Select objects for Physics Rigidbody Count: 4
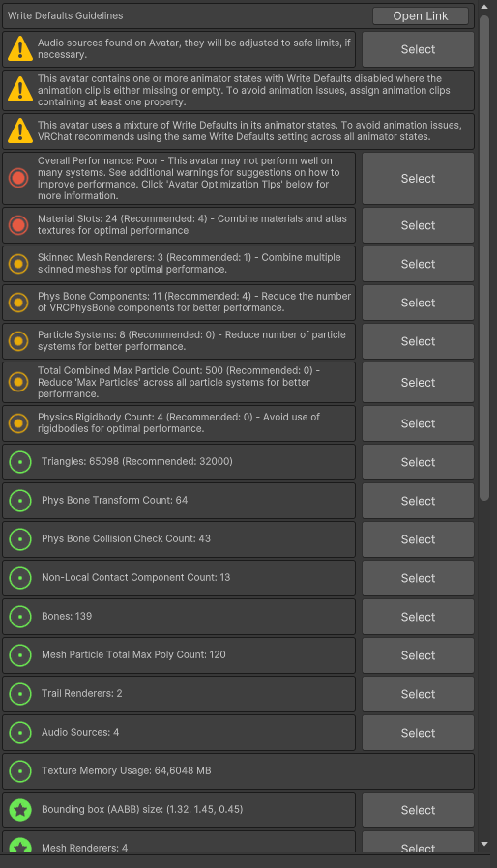Viewport: 497px width, 868px height. pyautogui.click(x=418, y=423)
